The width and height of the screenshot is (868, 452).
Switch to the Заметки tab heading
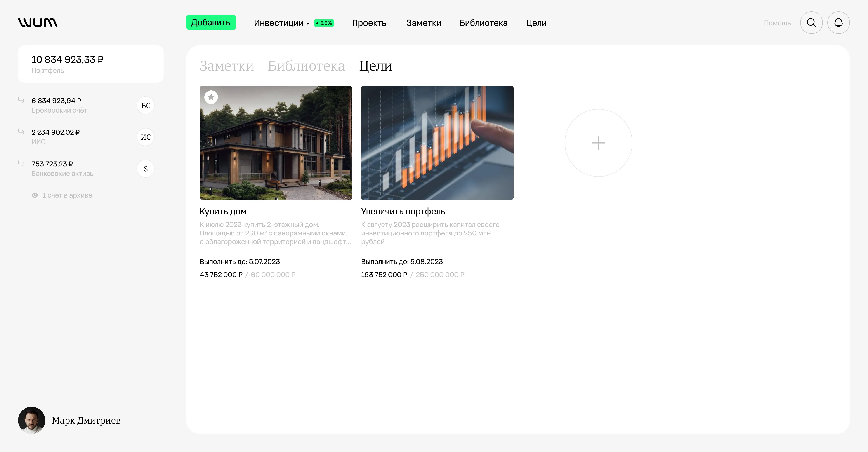(226, 66)
